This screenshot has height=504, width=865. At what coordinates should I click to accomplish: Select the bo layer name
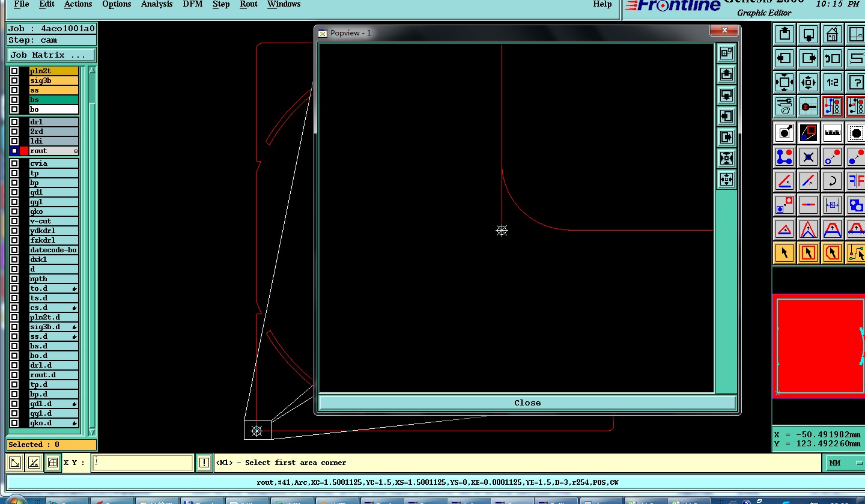pyautogui.click(x=53, y=109)
